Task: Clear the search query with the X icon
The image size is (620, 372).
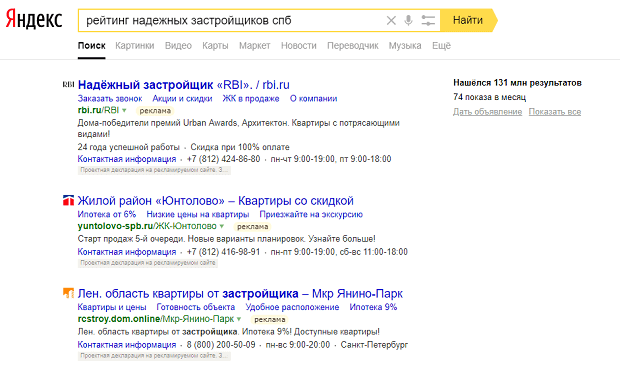Action: 391,20
